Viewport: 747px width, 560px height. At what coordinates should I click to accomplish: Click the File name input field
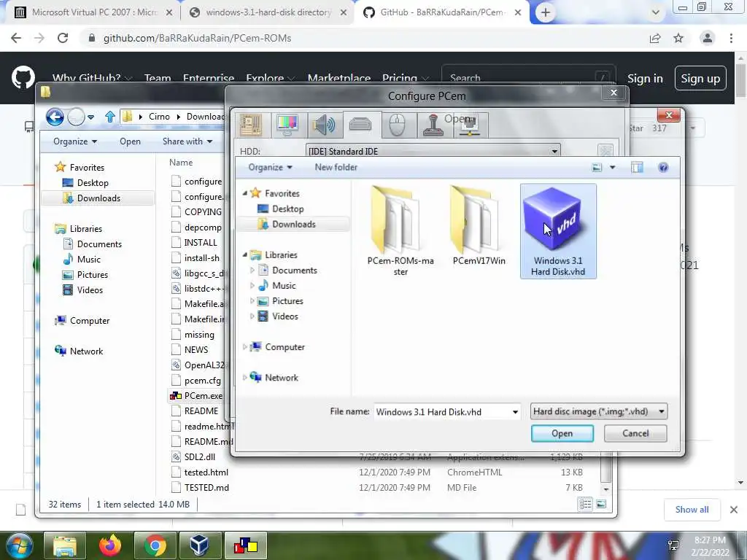coord(442,412)
